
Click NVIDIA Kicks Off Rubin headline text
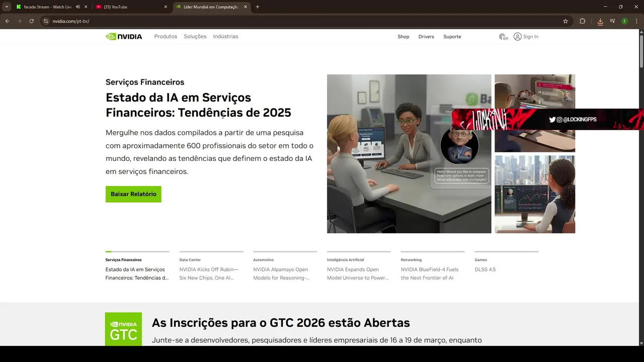(209, 274)
